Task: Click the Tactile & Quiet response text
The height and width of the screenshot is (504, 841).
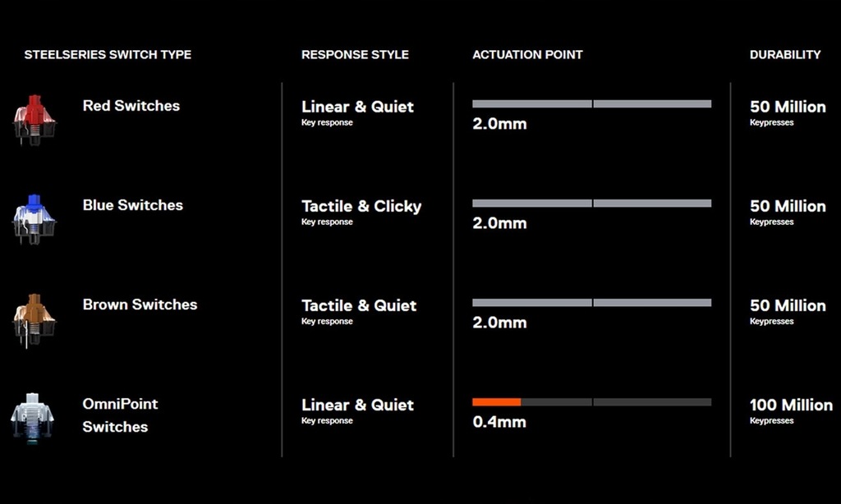Action: click(x=359, y=305)
